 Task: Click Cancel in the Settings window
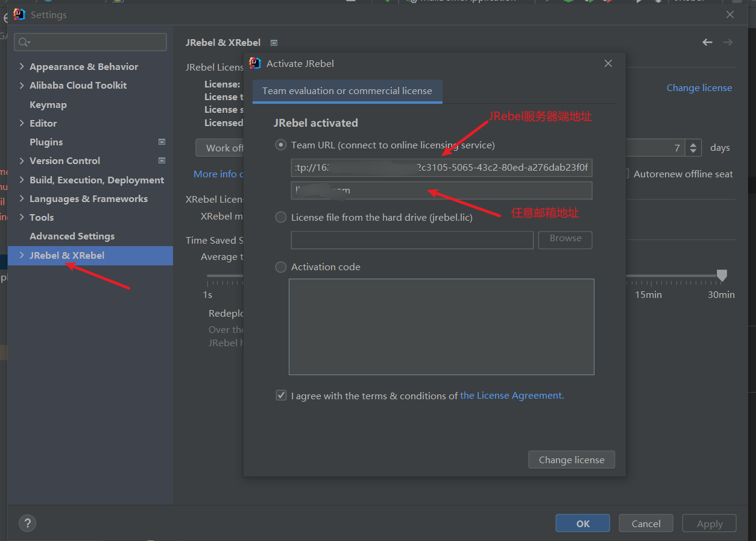[646, 524]
